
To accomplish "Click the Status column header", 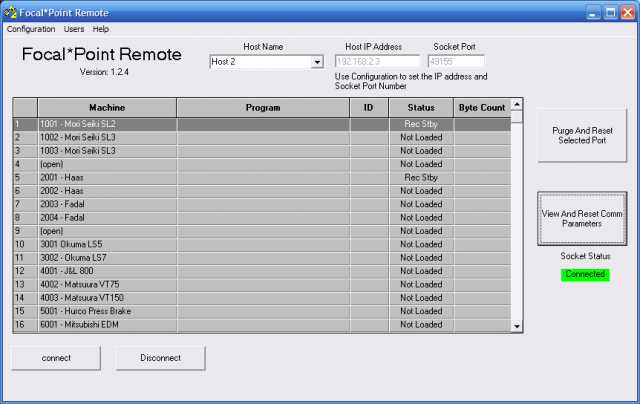I will coord(421,108).
